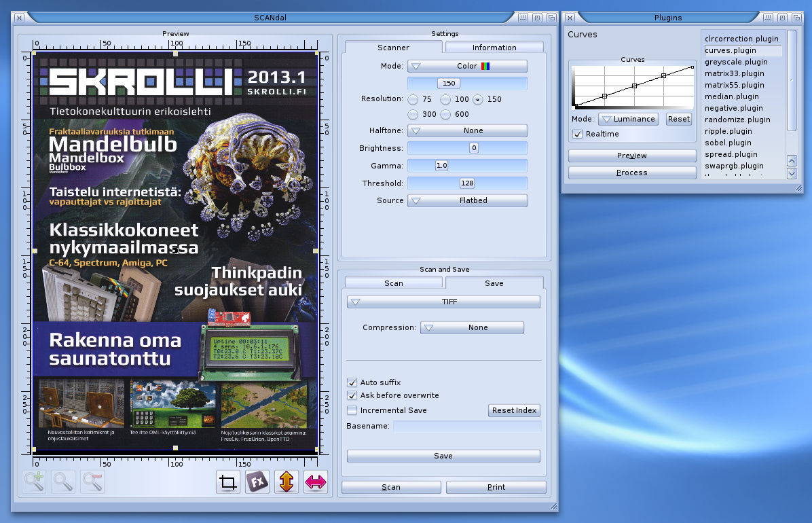Select 150 resolution radio button
The height and width of the screenshot is (523, 812).
click(477, 100)
